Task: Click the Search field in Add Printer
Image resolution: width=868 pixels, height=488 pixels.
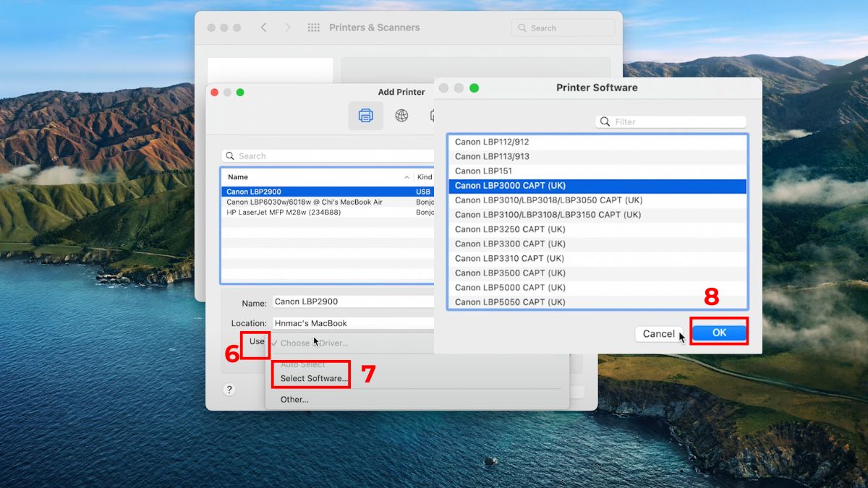Action: pos(328,155)
